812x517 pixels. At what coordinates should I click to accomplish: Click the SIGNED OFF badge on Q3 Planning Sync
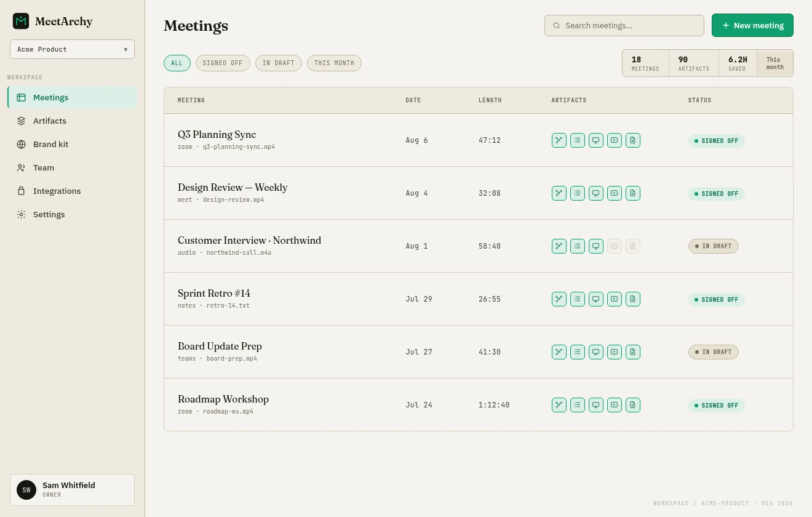716,141
